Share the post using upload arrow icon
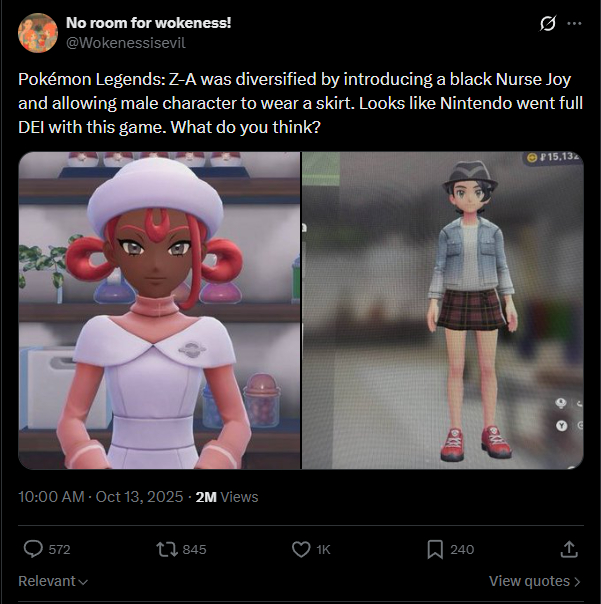 click(x=569, y=549)
